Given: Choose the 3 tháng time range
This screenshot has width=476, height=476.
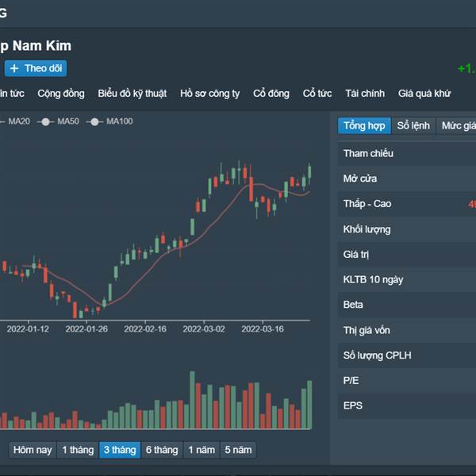Looking at the screenshot, I should pos(120,450).
